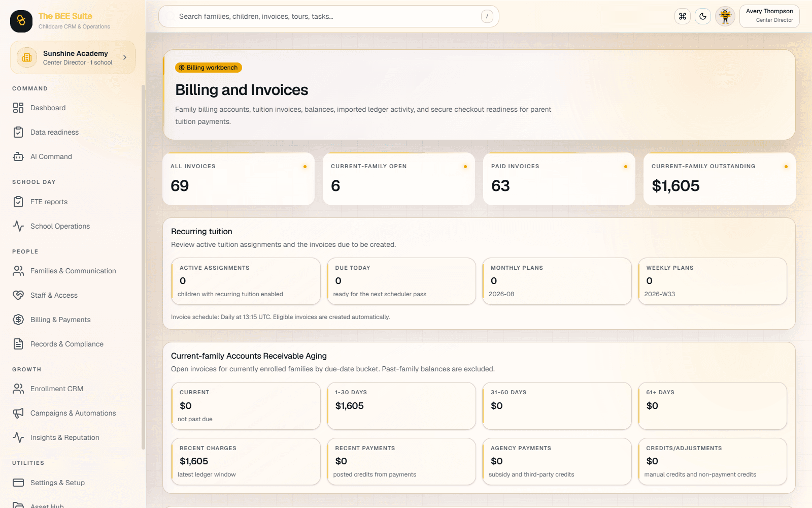Click the Current not past due bucket
The width and height of the screenshot is (812, 508).
(246, 406)
